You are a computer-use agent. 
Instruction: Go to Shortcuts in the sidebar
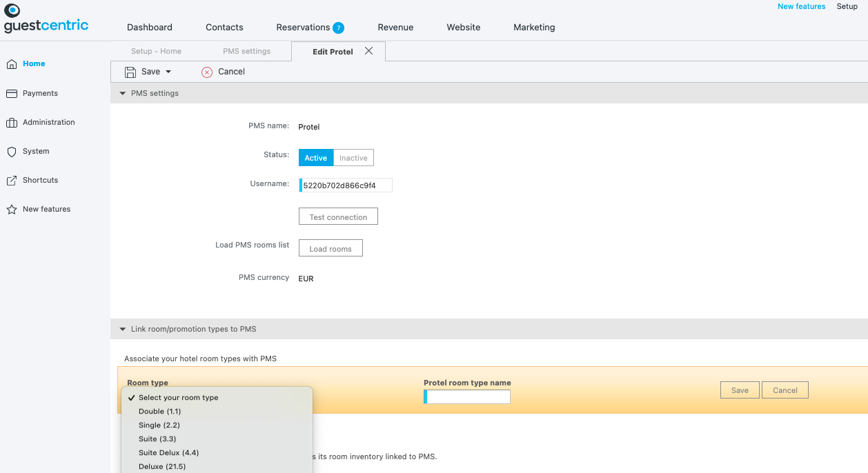pos(40,181)
